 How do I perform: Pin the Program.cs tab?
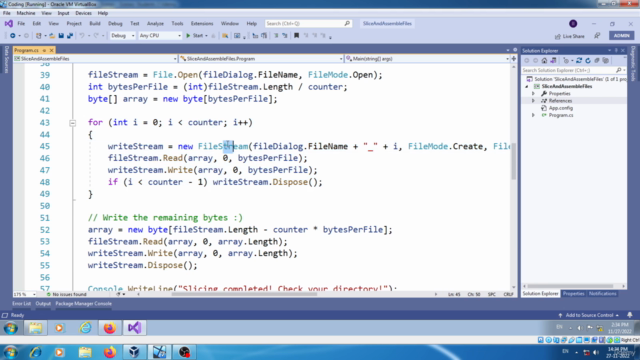(44, 50)
